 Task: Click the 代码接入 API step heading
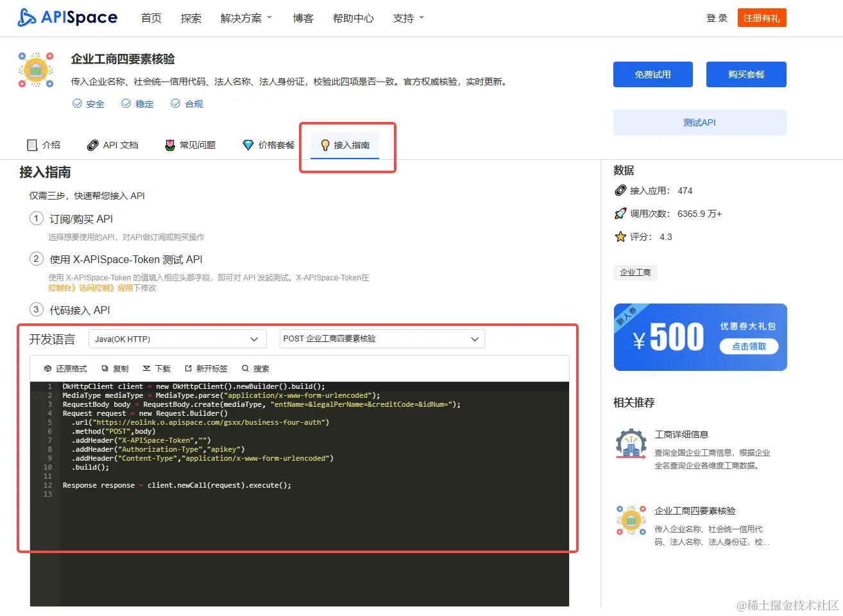coord(80,310)
